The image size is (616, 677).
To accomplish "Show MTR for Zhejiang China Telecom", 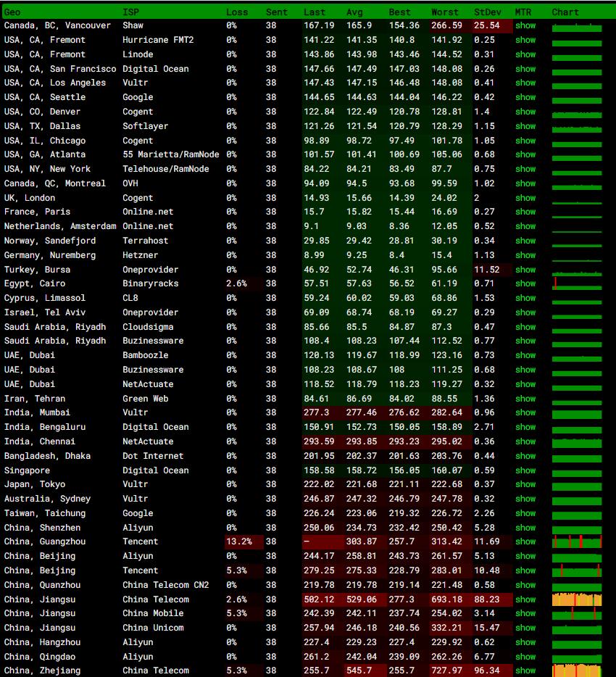I will (525, 670).
